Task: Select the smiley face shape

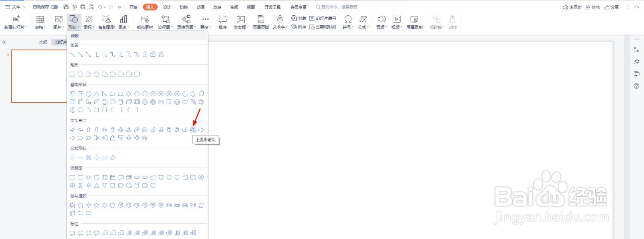Action: [x=177, y=102]
